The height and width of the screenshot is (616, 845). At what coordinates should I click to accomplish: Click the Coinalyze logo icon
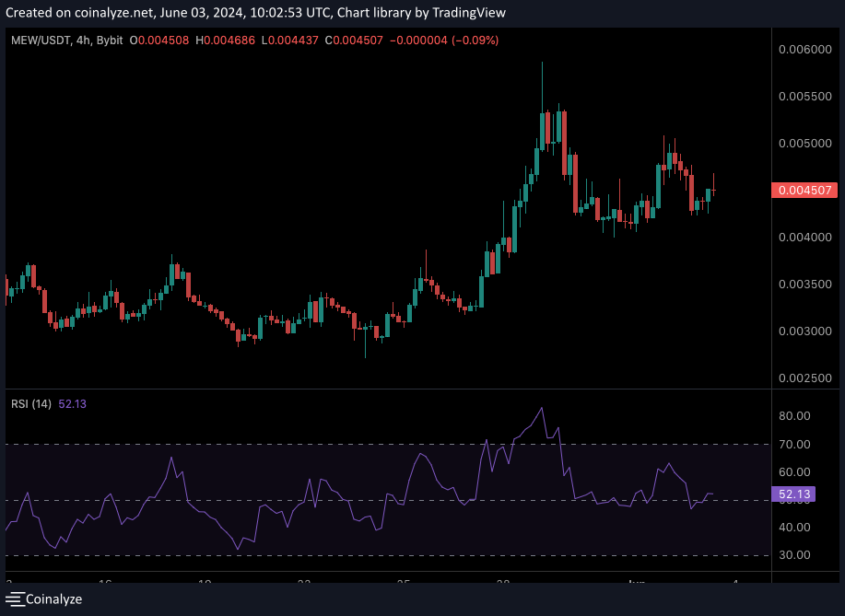click(x=14, y=599)
